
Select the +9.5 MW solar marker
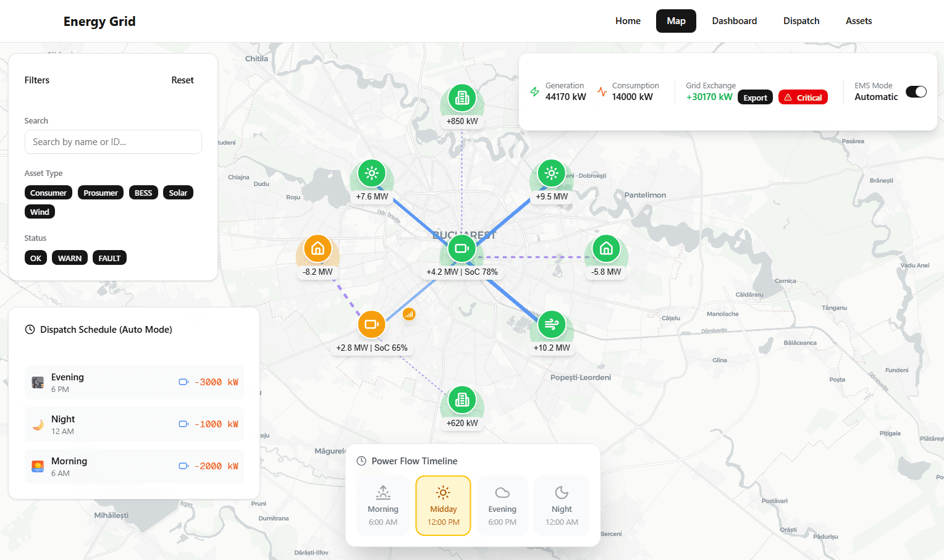click(x=551, y=173)
